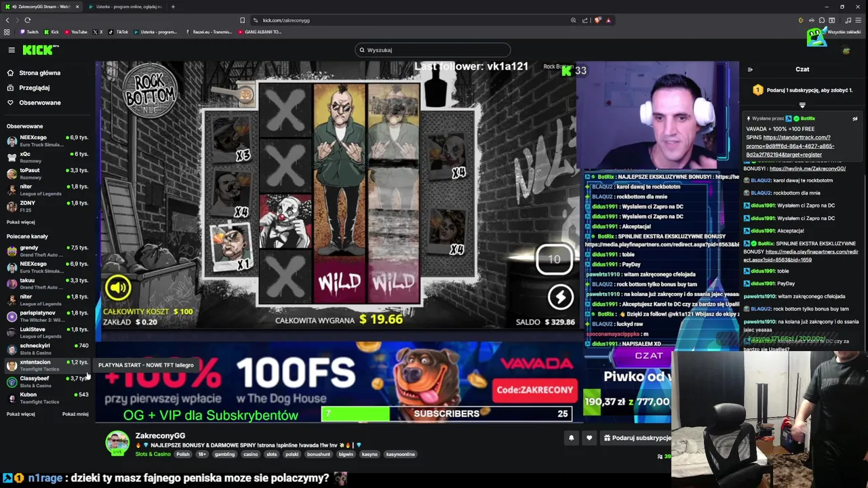This screenshot has height=488, width=868.
Task: Select the gambling tag
Action: [x=224, y=454]
